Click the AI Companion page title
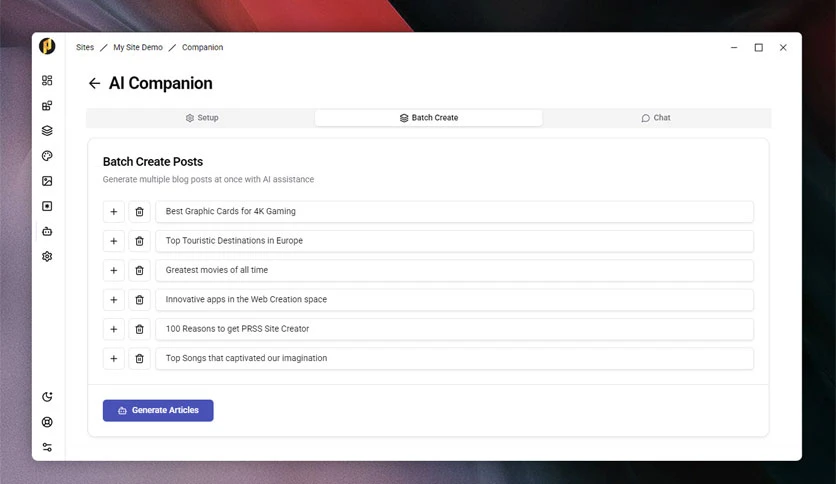The height and width of the screenshot is (484, 836). coord(160,83)
